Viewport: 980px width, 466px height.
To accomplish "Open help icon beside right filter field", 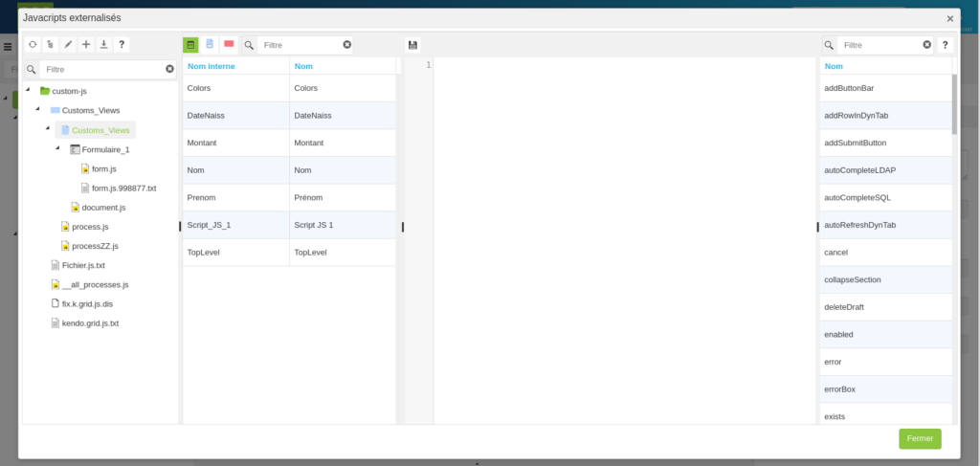I will coord(945,45).
